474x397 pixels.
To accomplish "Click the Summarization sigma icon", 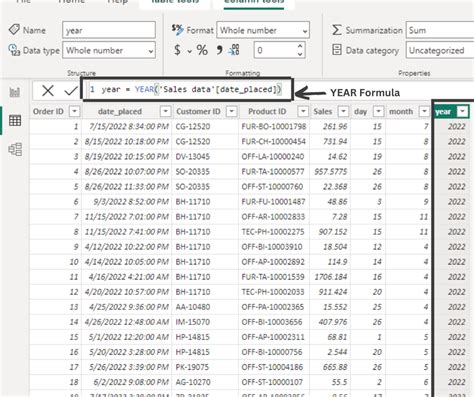I will point(337,30).
